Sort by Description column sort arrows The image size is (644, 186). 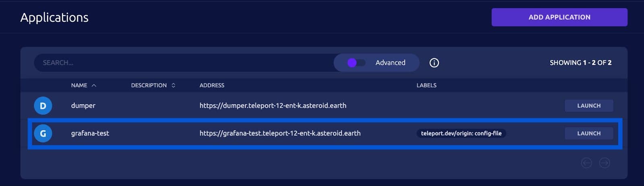coord(173,86)
